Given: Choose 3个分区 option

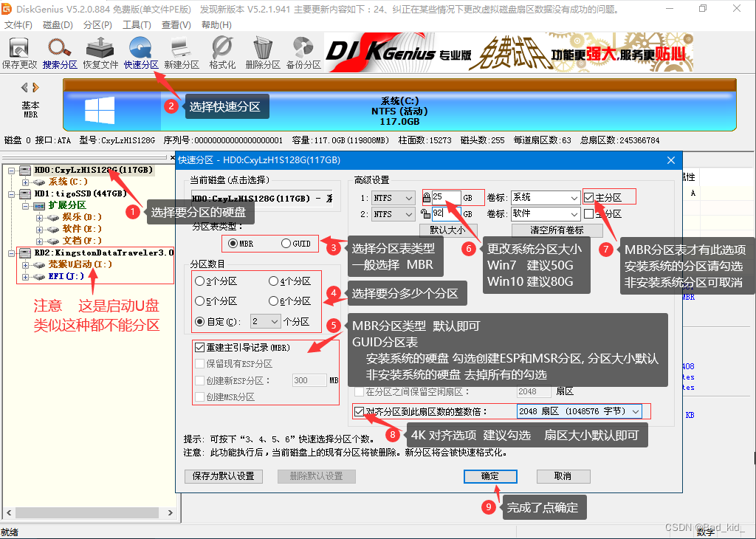Looking at the screenshot, I should 199,281.
